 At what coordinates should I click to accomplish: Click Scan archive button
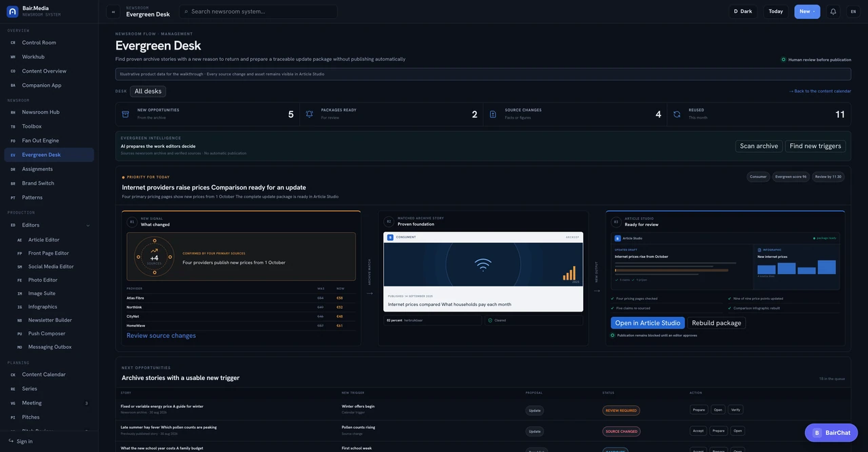tap(759, 146)
